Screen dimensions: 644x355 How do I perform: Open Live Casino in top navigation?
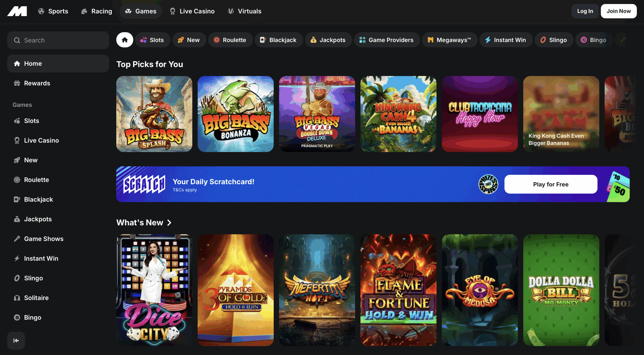click(x=192, y=11)
